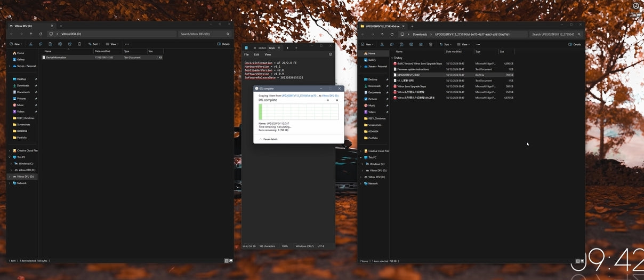Switch to details view in left Explorer
The width and height of the screenshot is (644, 280).
tap(227, 260)
